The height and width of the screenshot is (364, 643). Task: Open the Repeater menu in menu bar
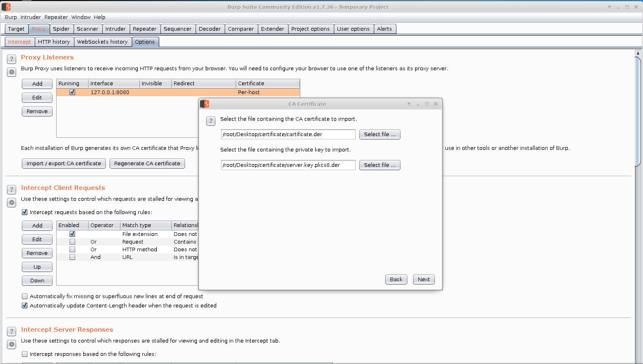pyautogui.click(x=56, y=17)
